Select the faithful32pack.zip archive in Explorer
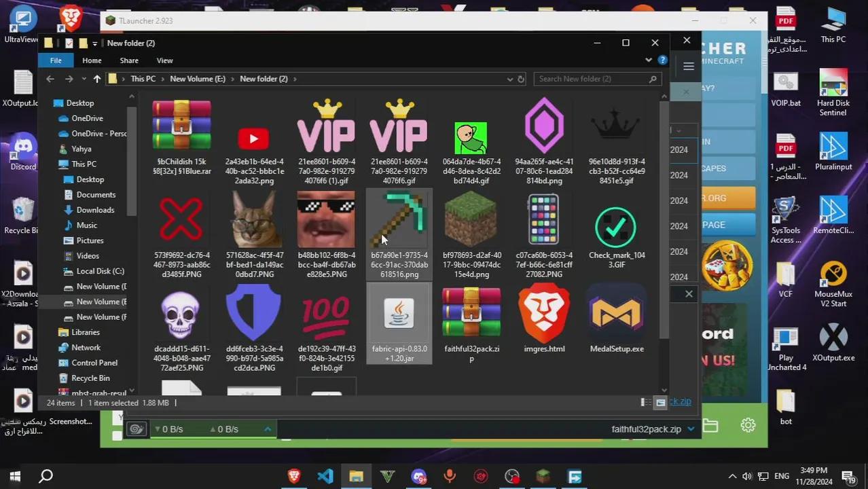The width and height of the screenshot is (868, 489). [471, 324]
